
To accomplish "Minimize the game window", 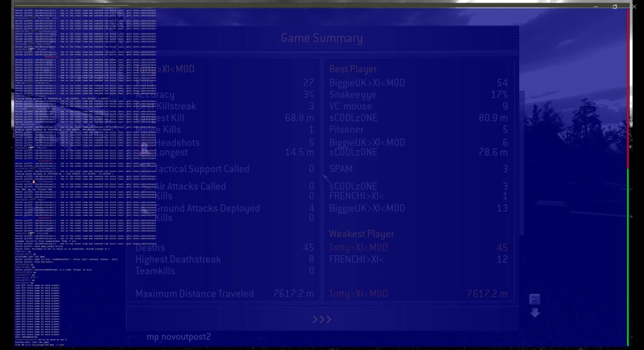I will (596, 6).
